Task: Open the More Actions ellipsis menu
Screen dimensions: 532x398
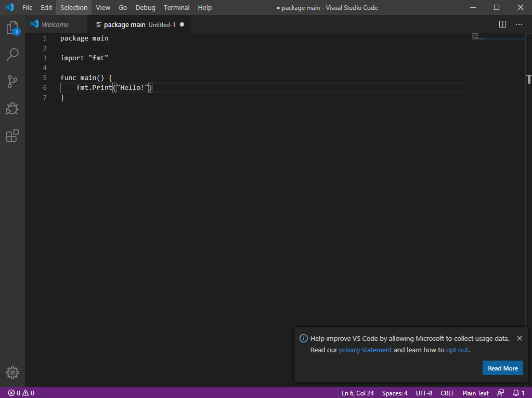Action: pos(519,24)
